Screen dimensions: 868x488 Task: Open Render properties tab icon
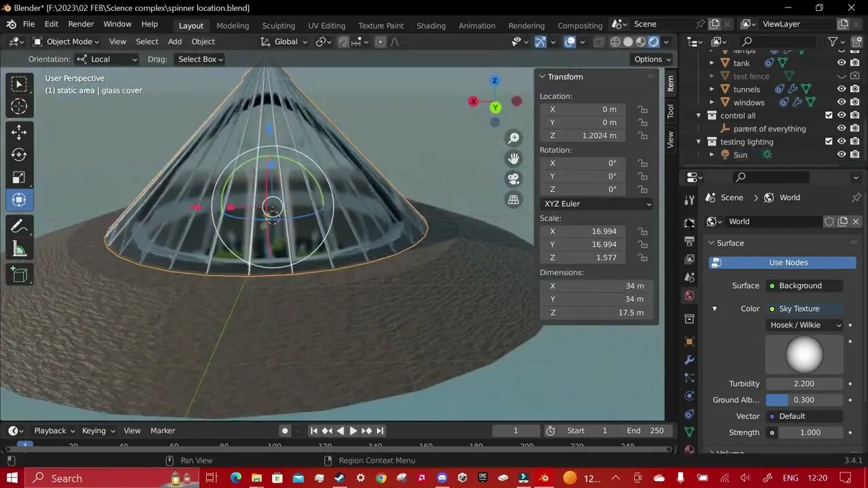click(689, 223)
